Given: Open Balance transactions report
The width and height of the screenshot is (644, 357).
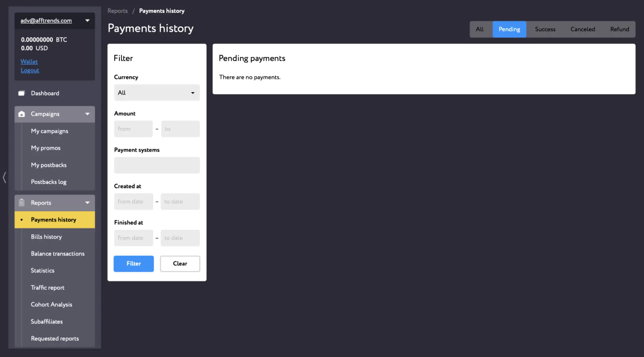Looking at the screenshot, I should [58, 254].
